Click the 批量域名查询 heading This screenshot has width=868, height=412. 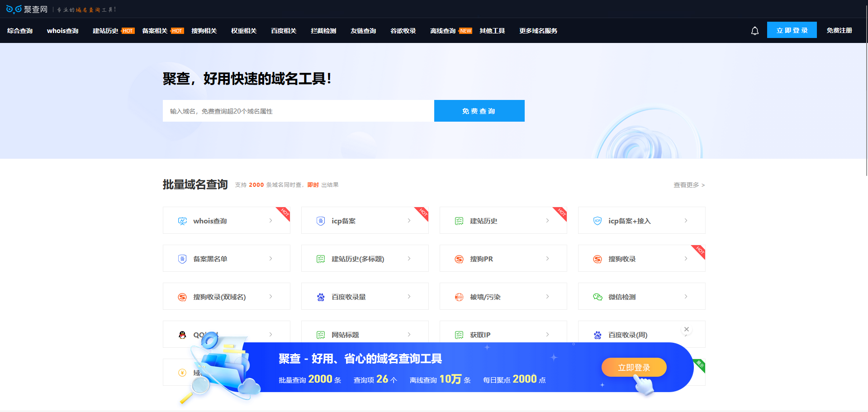[195, 185]
